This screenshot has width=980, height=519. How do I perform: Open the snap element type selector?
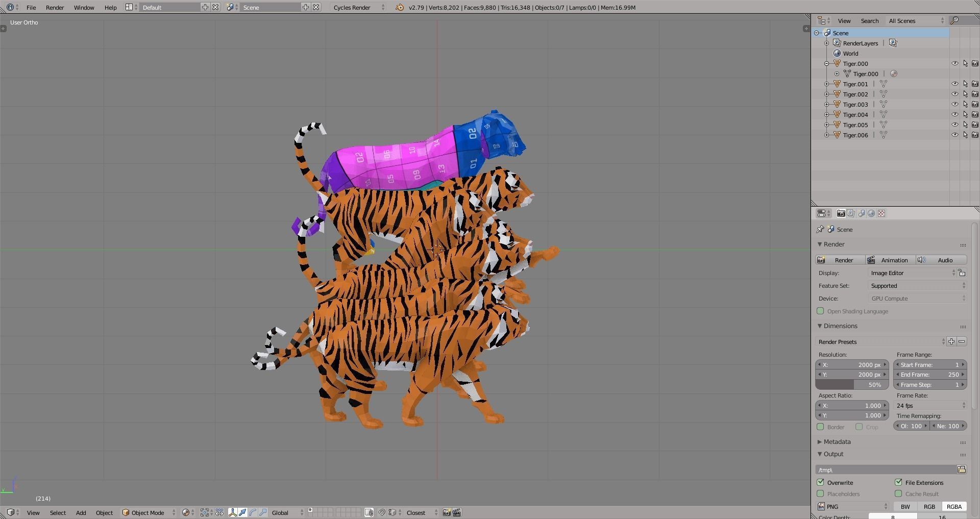pos(394,512)
